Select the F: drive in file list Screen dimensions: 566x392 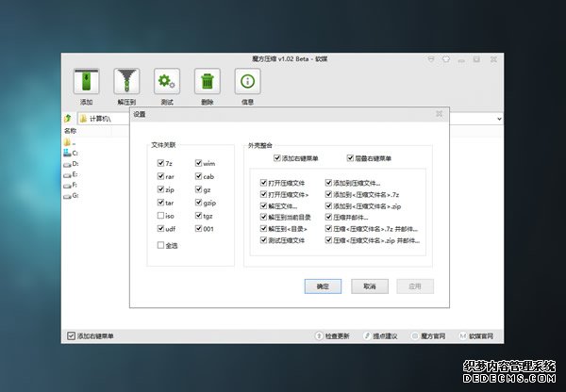[x=71, y=185]
